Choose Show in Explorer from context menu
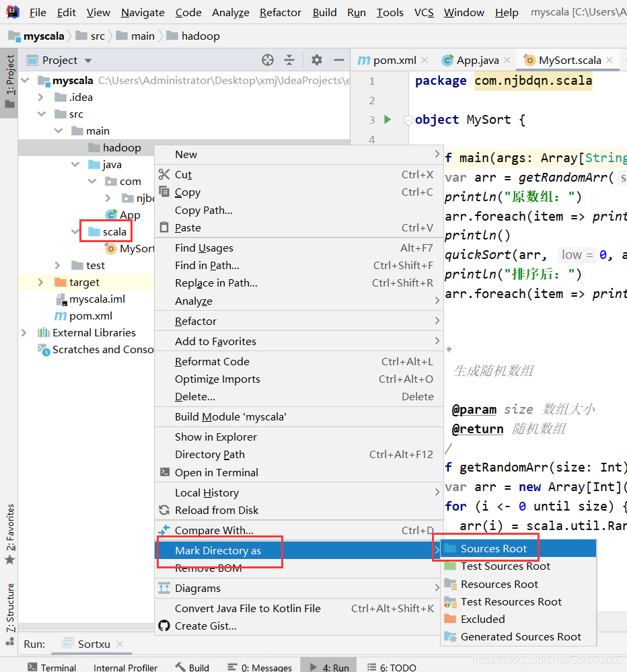 (299, 437)
